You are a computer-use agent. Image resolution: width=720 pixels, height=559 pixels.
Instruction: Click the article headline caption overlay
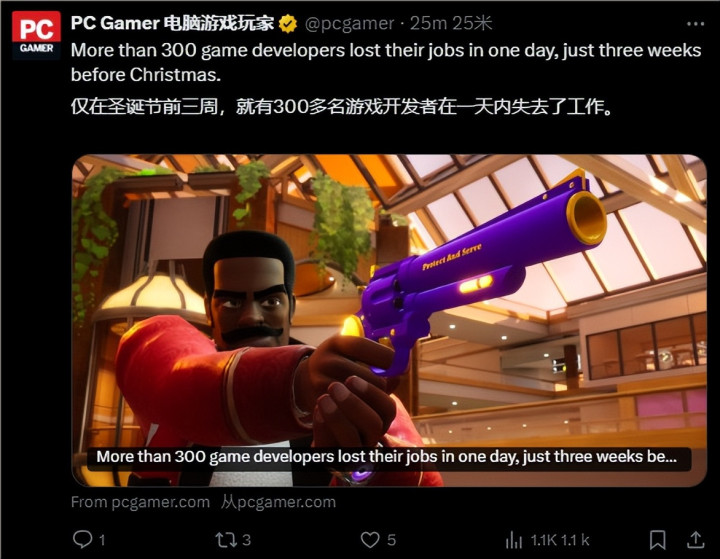[x=388, y=457]
